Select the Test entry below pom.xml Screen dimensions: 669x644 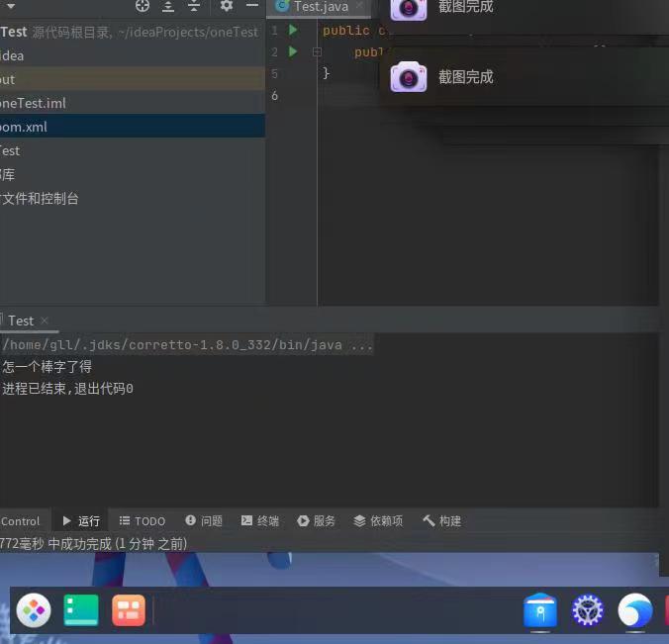(133, 150)
